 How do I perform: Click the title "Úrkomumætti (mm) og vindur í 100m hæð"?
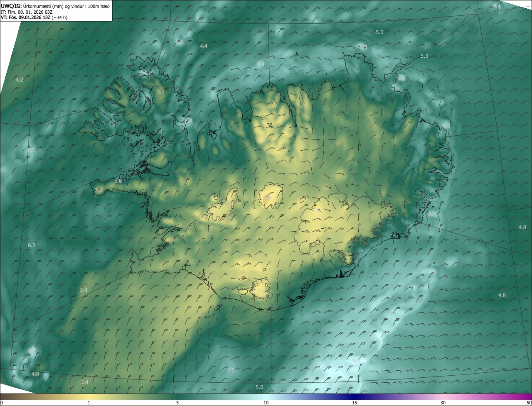[66, 6]
